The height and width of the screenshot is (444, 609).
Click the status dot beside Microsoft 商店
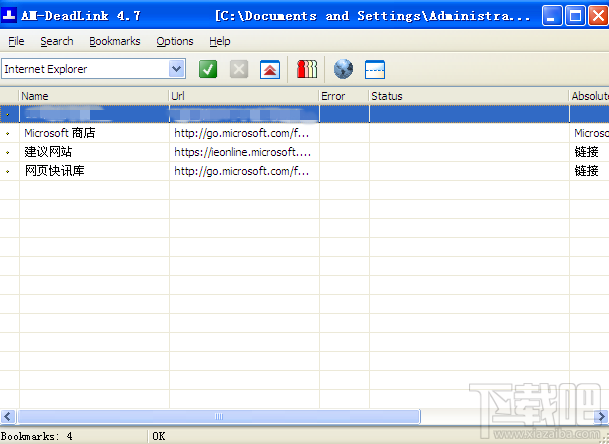pyautogui.click(x=8, y=134)
